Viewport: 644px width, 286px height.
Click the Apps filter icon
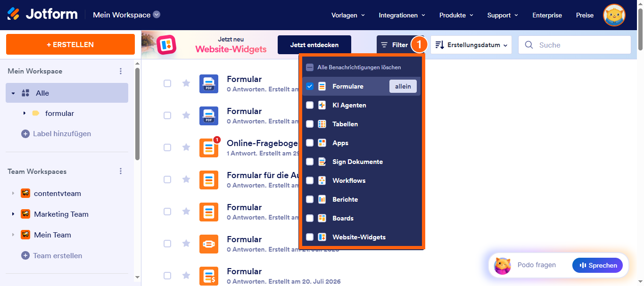[322, 143]
